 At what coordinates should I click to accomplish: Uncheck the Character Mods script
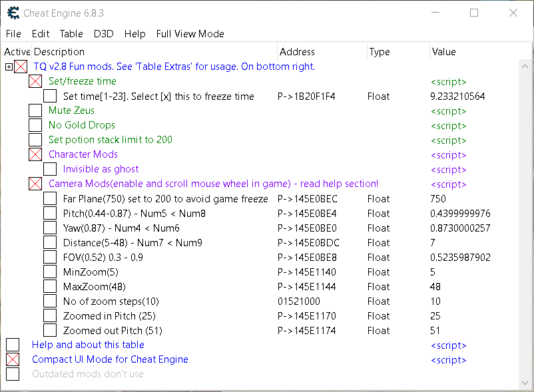click(35, 154)
